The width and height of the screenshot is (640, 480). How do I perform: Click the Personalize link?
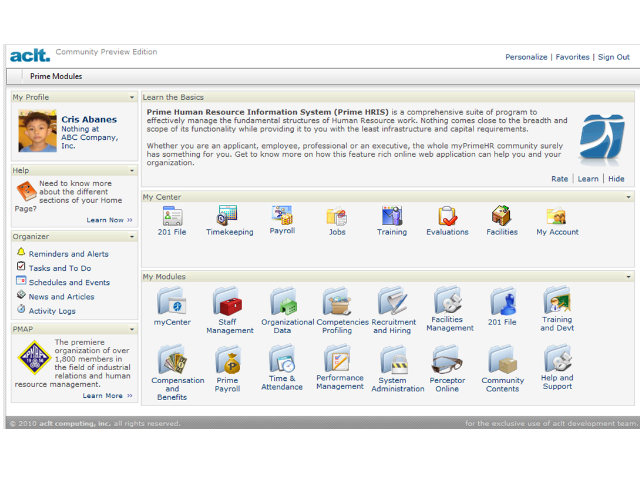tap(526, 57)
